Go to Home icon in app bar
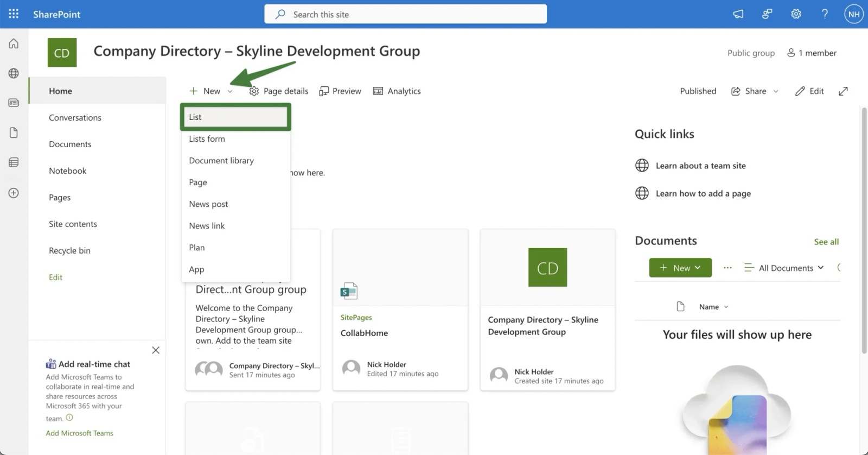This screenshot has height=455, width=868. point(14,43)
